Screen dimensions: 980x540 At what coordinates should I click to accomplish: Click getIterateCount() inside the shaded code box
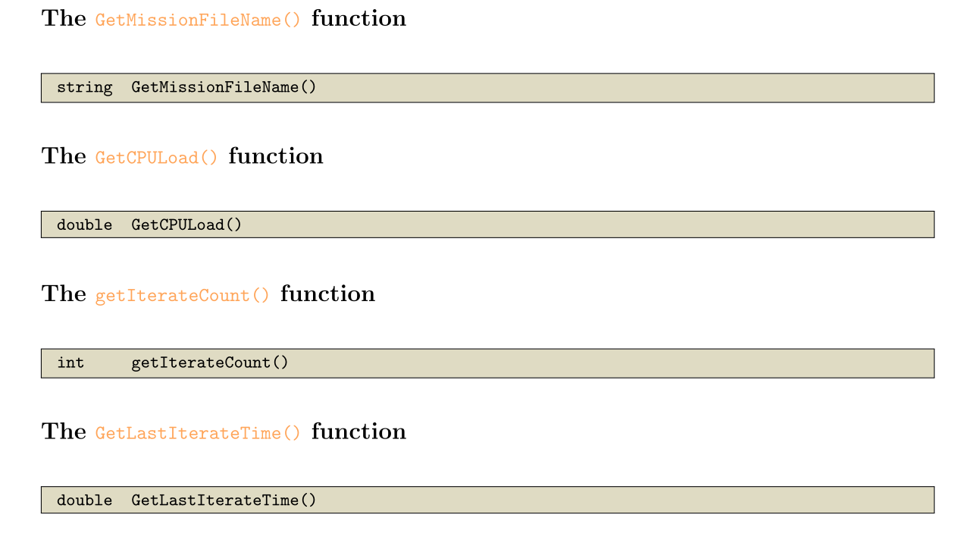coord(210,363)
